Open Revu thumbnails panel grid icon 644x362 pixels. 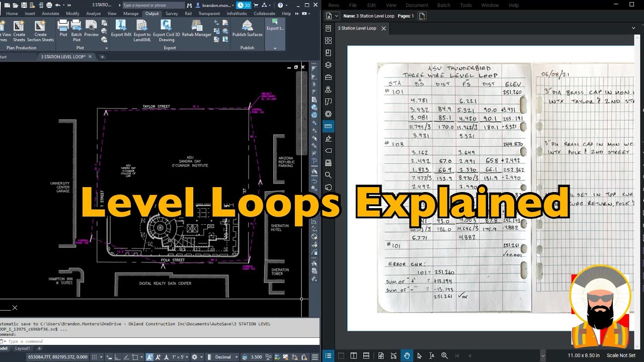point(329,40)
